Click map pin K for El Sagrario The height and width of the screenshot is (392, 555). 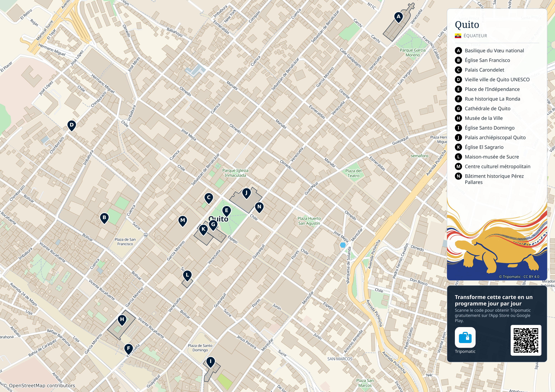point(203,230)
